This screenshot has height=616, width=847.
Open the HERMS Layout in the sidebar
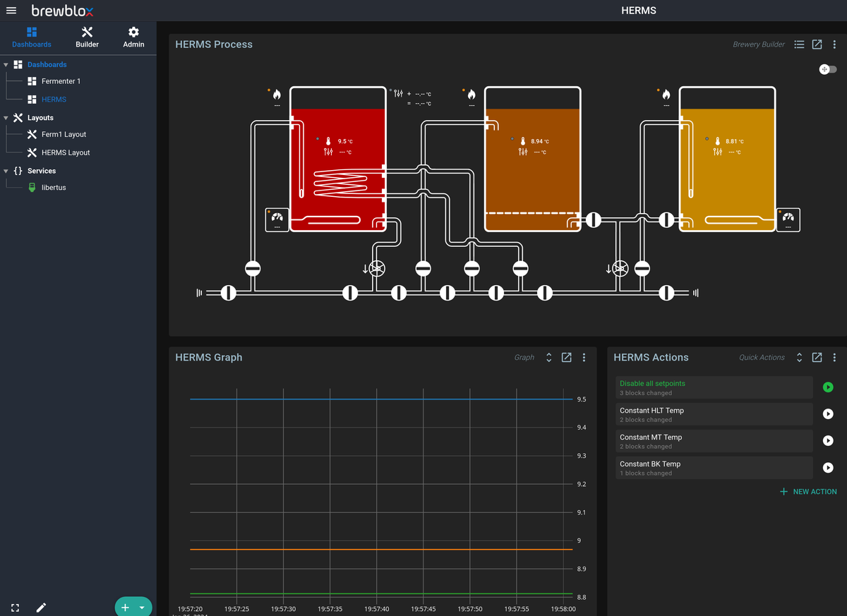point(65,152)
